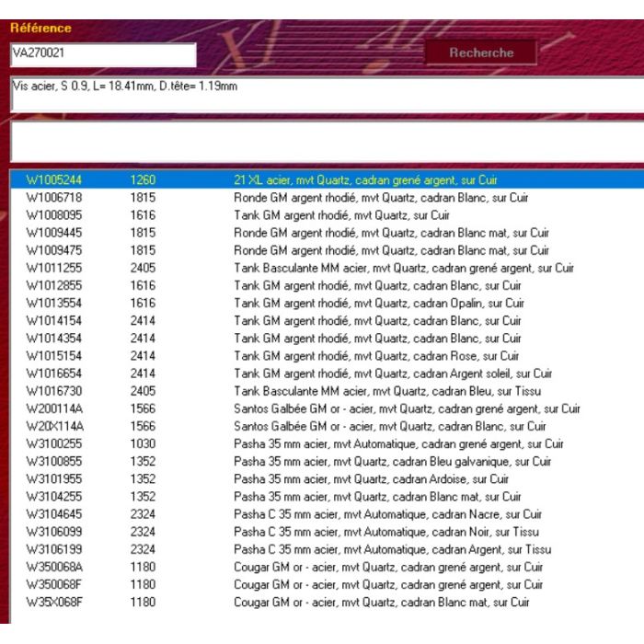Select row W1009475
Viewport: 644px width, 644px height.
tap(327, 250)
